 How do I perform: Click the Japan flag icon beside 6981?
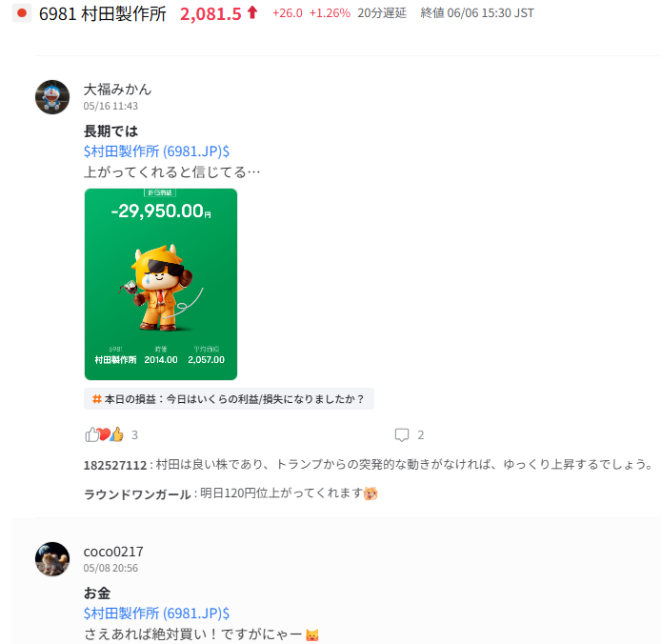22,13
